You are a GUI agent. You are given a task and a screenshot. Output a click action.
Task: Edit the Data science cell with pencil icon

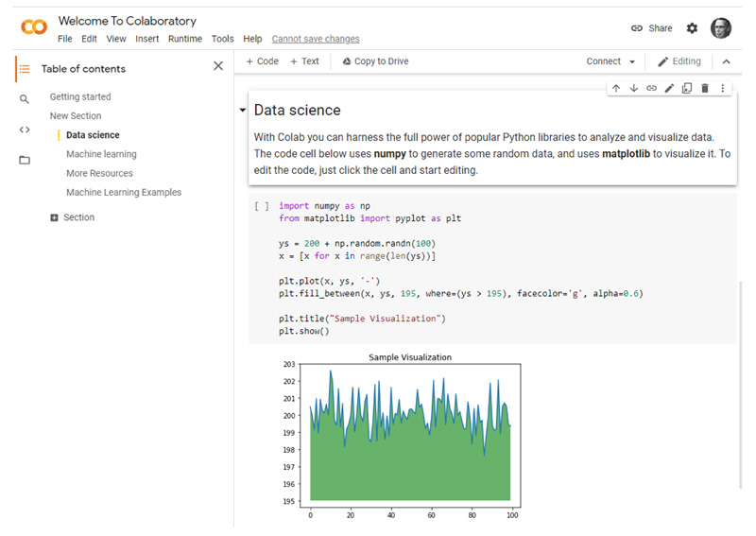(669, 88)
